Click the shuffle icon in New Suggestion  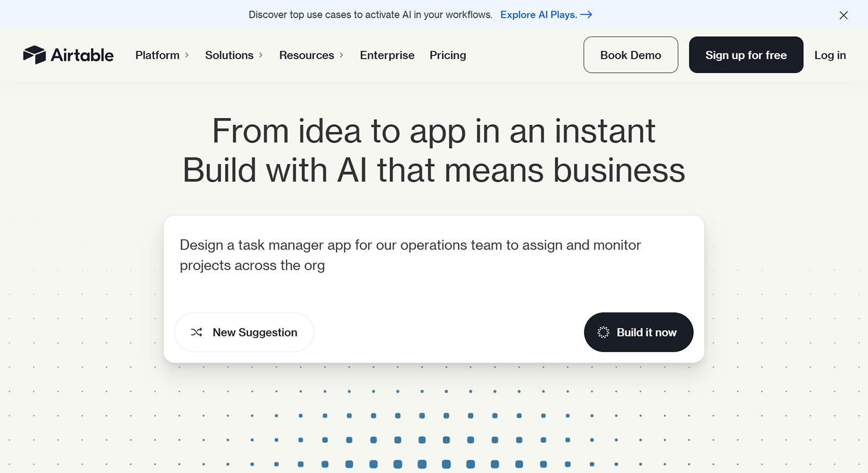point(196,332)
